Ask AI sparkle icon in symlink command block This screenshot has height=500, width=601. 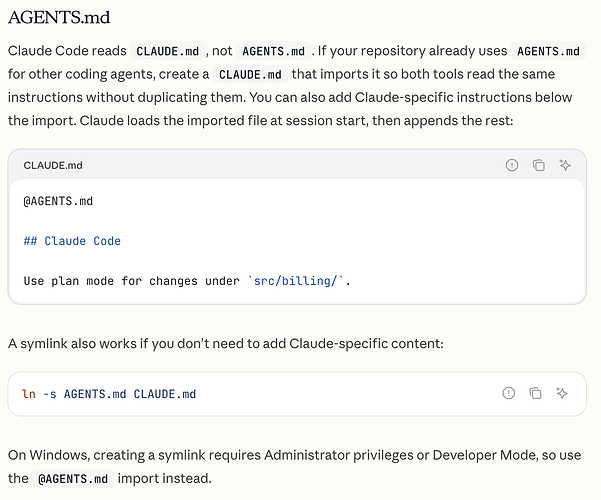pos(562,393)
